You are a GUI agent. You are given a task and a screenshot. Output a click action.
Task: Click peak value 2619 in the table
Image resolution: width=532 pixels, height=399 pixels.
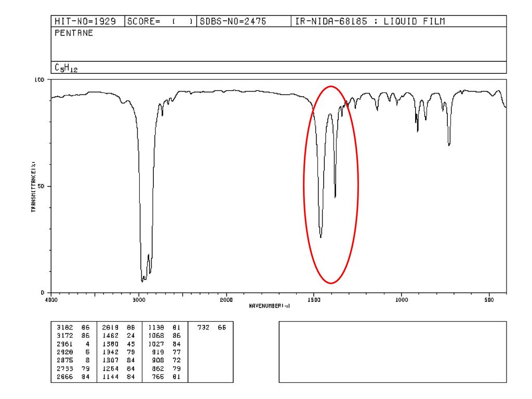[110, 328]
